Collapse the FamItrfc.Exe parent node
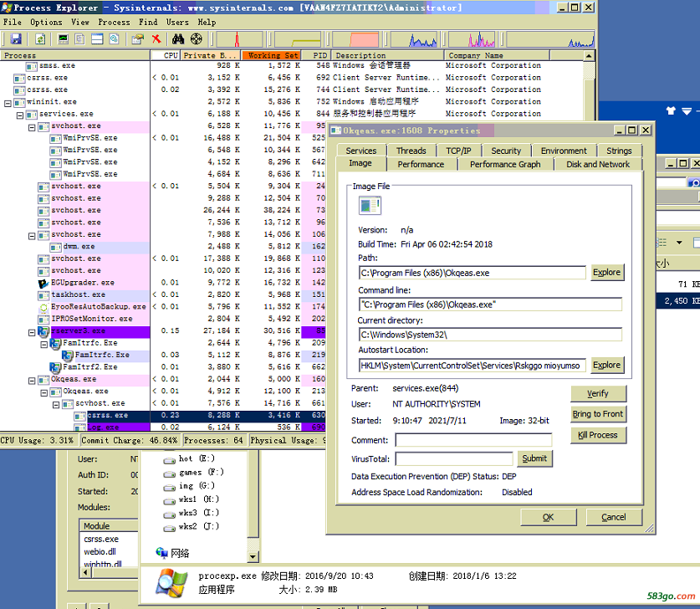This screenshot has width=700, height=609. point(43,345)
